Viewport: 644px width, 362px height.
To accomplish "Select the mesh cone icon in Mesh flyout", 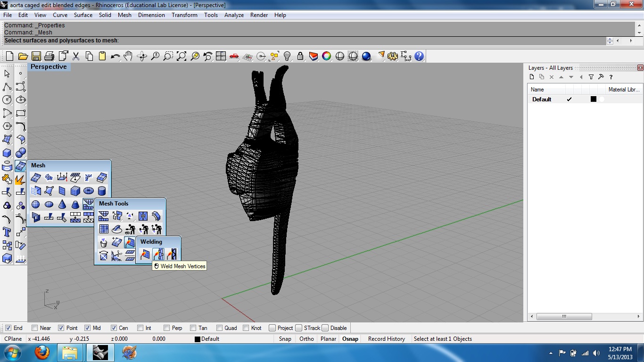I will [62, 204].
